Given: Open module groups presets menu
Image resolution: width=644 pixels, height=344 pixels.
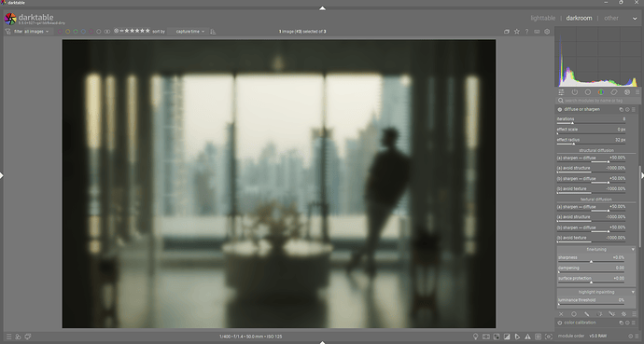Looking at the screenshot, I should point(637,92).
